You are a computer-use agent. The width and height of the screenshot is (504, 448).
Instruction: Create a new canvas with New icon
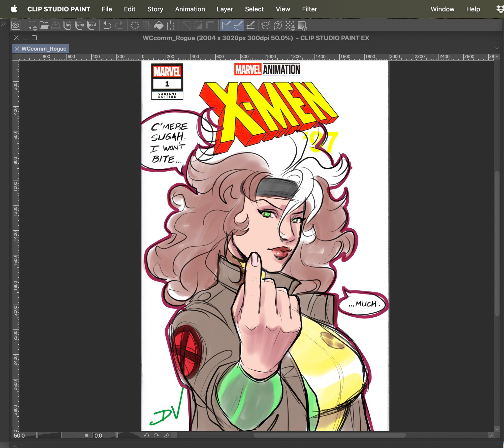tap(33, 25)
